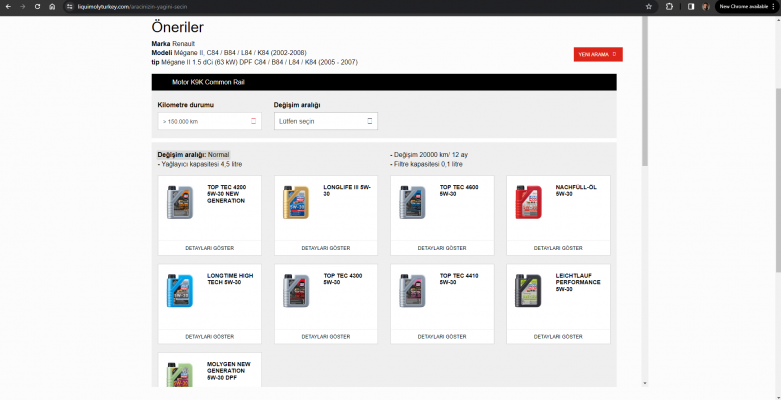Click the address bar URL
Viewport: 781px width, 400px height.
point(132,7)
